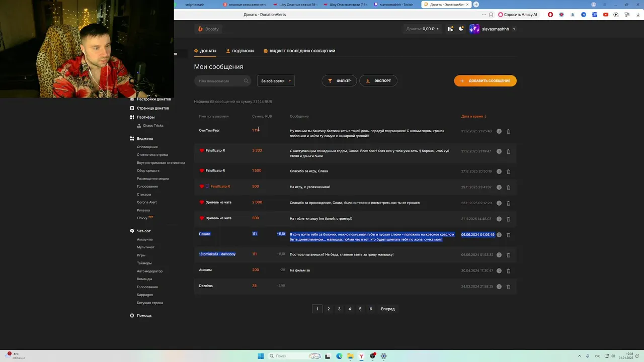Open the Виджет последних сообщений tab
Image resolution: width=644 pixels, height=362 pixels.
[299, 51]
